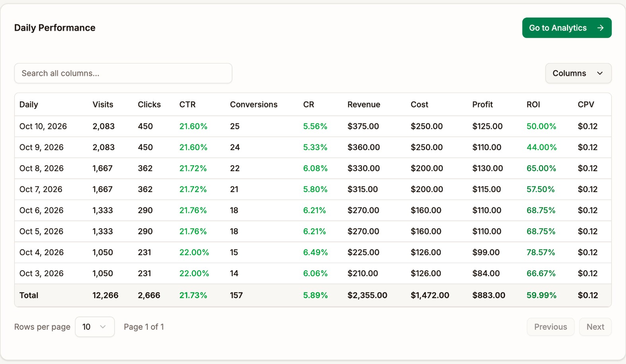Click the $125.00 profit cell
This screenshot has width=626, height=364.
click(x=488, y=126)
